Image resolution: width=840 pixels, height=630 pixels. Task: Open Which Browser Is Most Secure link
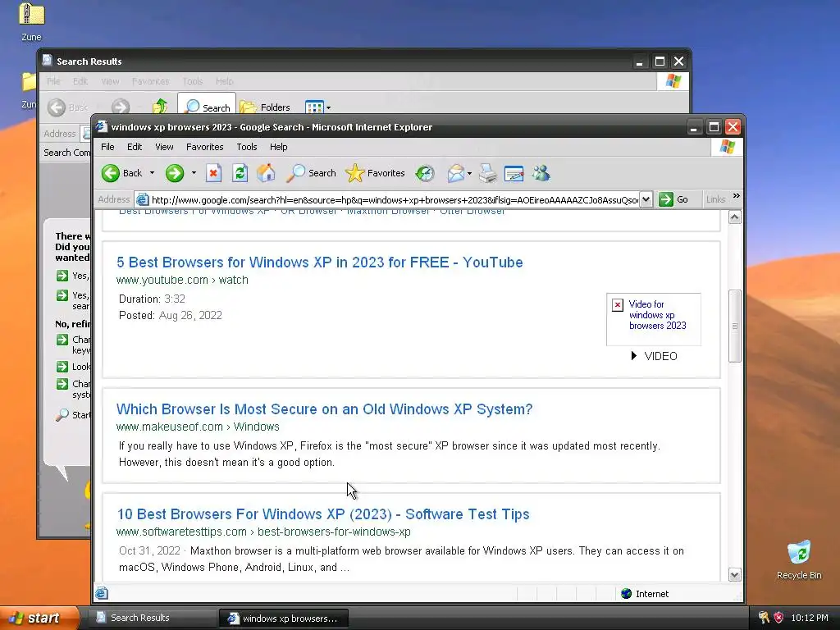(x=325, y=409)
